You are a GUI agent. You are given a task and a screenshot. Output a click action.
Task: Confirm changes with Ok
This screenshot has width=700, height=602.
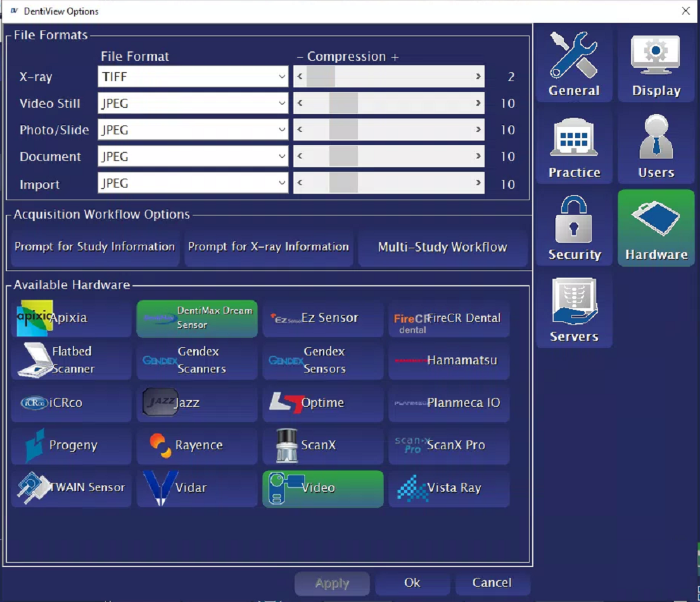[x=412, y=583]
